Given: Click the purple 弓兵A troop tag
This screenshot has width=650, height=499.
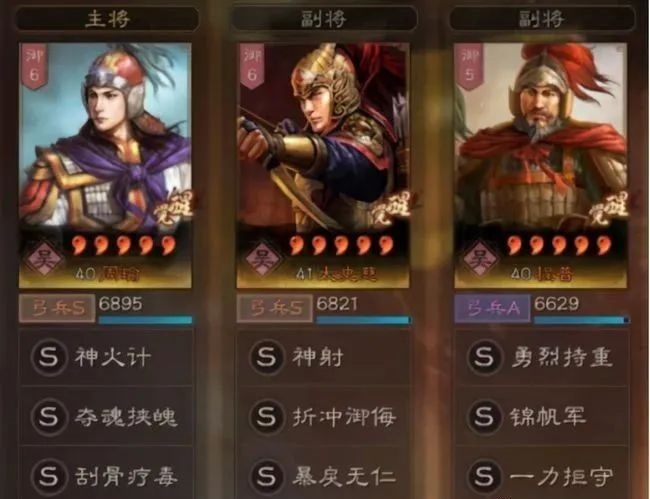Looking at the screenshot, I should (492, 308).
